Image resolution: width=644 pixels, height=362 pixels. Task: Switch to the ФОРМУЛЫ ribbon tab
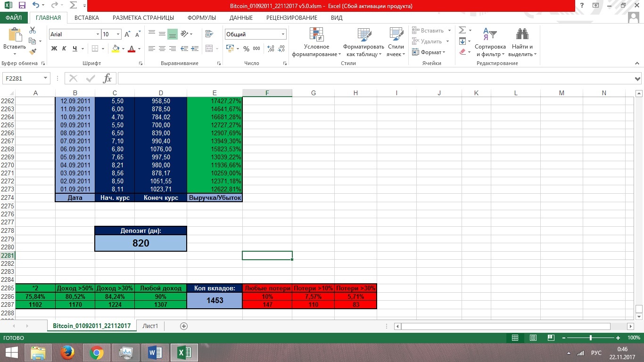pos(201,18)
